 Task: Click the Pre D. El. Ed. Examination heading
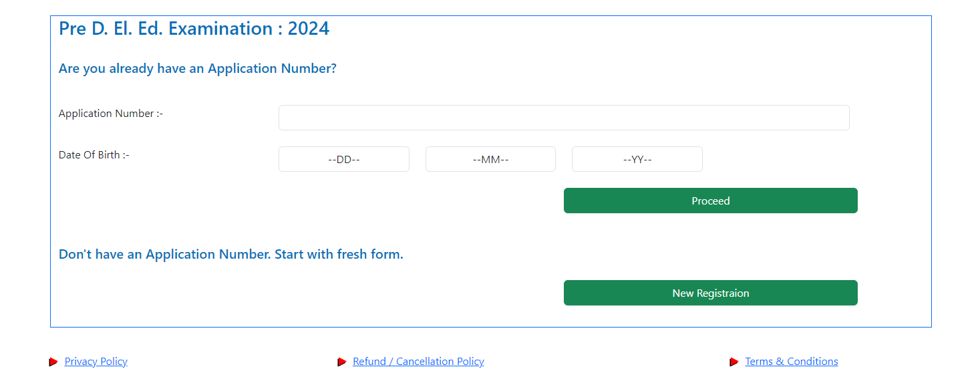(x=194, y=29)
